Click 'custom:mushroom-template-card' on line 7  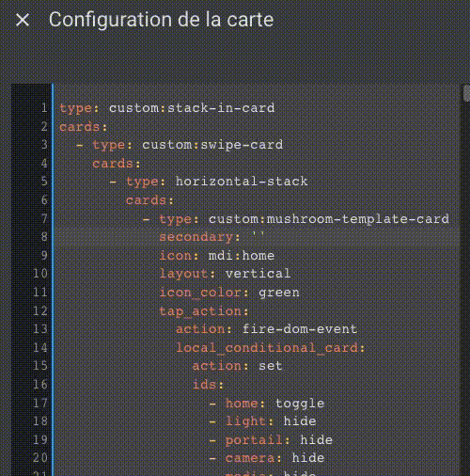point(329,219)
